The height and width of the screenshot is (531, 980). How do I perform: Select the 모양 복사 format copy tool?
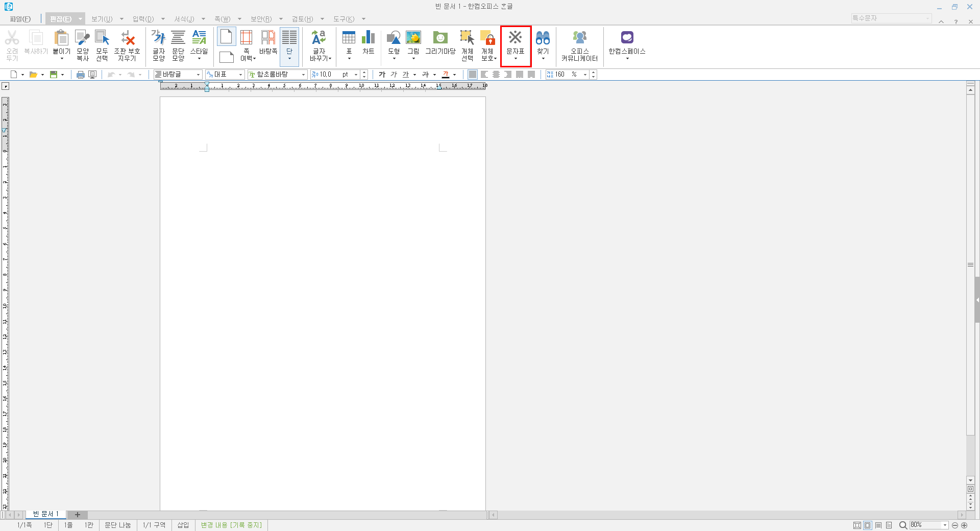click(83, 46)
